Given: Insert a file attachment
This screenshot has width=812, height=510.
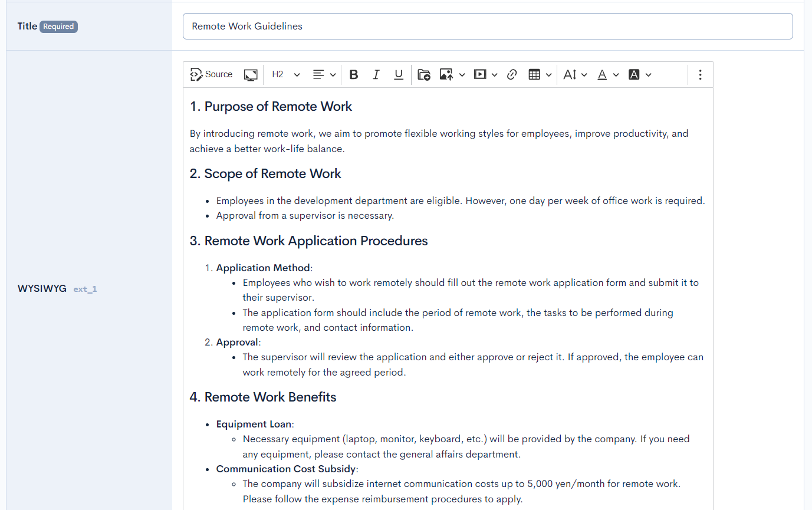Looking at the screenshot, I should coord(423,74).
